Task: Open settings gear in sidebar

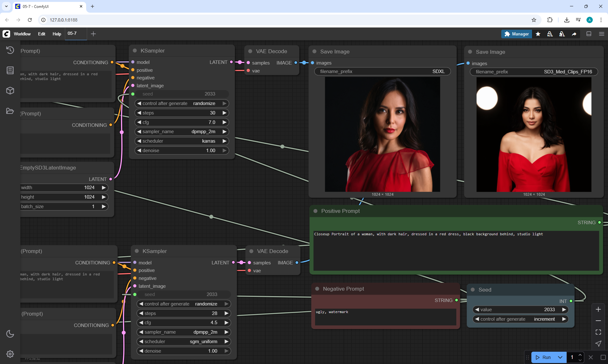Action: [x=10, y=354]
